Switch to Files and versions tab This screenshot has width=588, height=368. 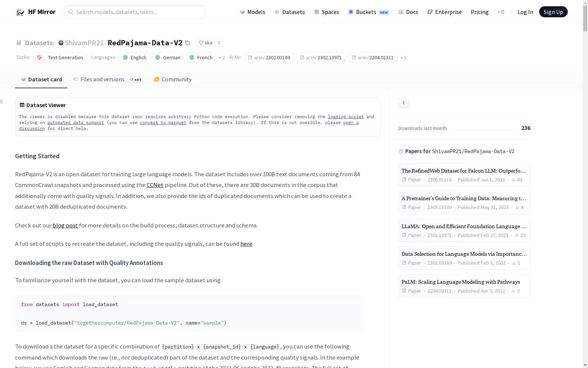[108, 79]
